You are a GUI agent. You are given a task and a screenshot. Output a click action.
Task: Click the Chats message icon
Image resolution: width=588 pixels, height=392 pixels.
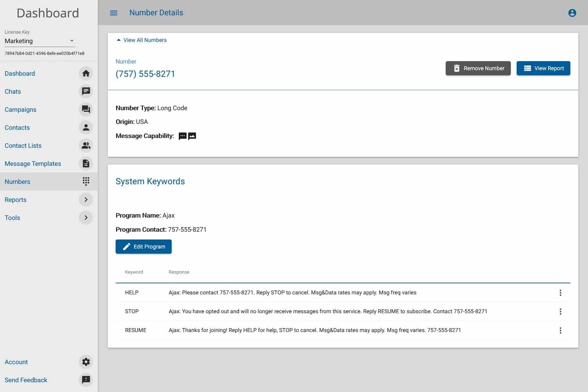(86, 91)
